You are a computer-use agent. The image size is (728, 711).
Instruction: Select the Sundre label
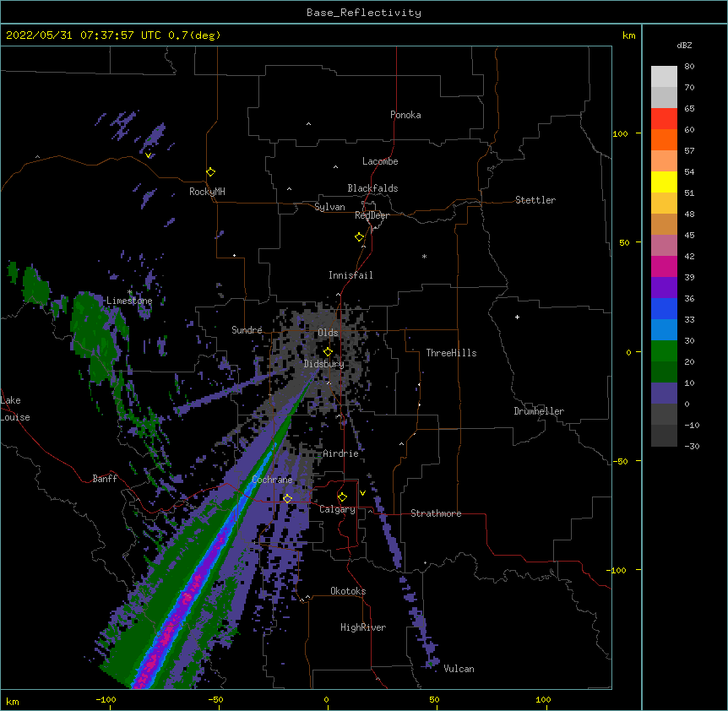[247, 330]
